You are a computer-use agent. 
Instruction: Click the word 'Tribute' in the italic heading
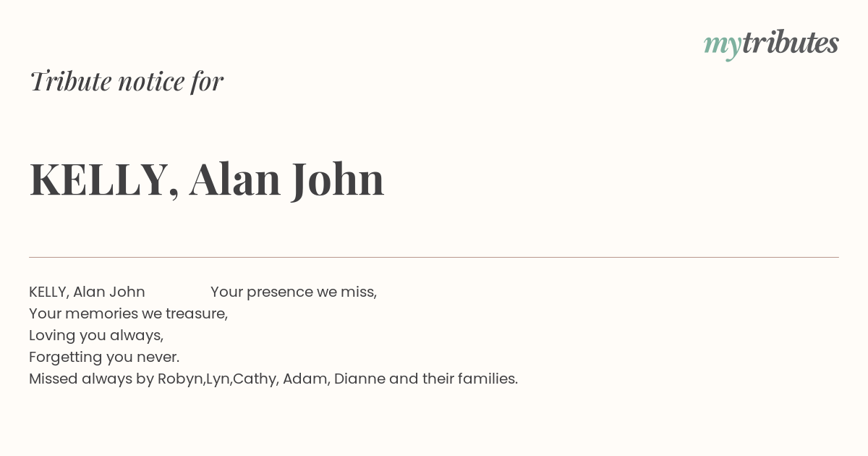click(x=70, y=81)
